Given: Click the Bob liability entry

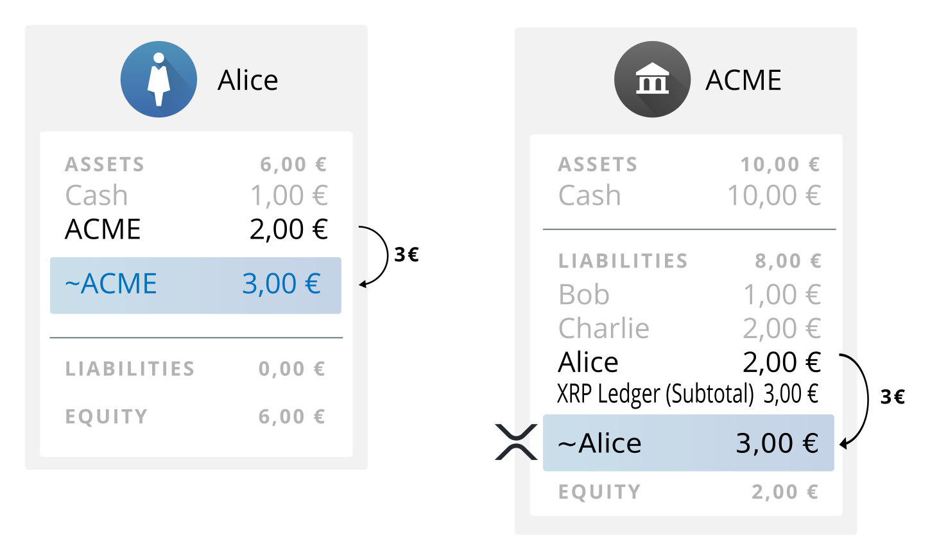Looking at the screenshot, I should (688, 295).
